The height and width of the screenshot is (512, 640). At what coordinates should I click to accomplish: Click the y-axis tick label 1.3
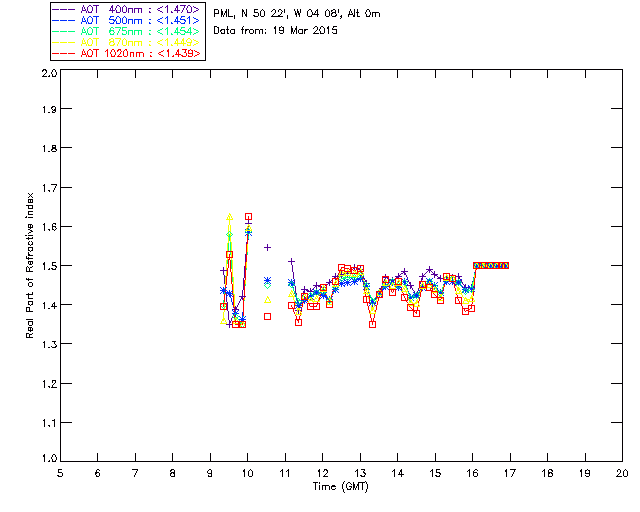click(x=49, y=345)
